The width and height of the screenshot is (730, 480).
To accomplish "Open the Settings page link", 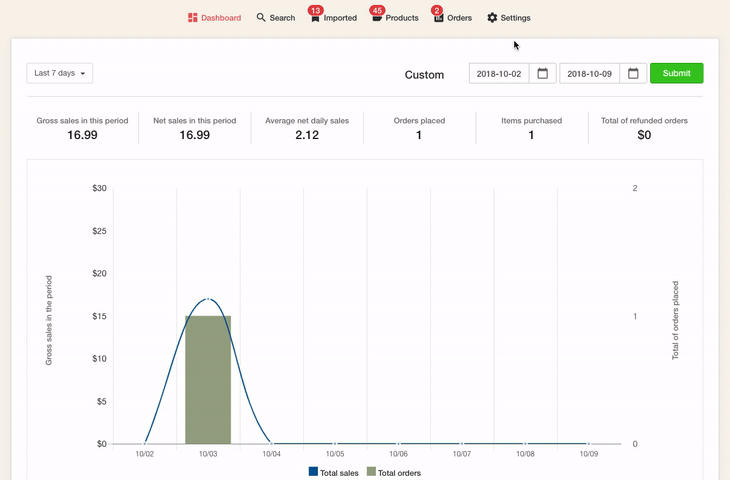I will point(515,18).
